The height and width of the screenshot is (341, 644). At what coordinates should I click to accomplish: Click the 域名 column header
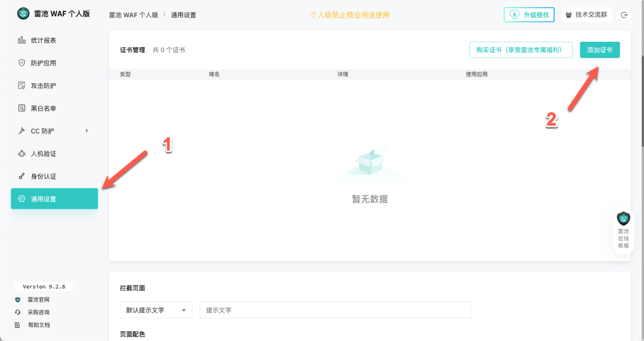[x=215, y=74]
